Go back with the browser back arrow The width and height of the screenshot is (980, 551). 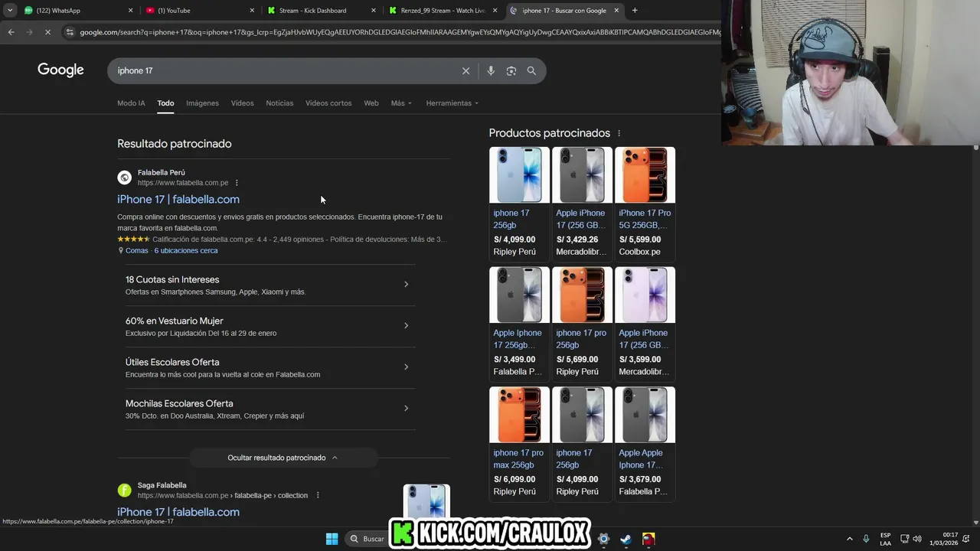[11, 32]
